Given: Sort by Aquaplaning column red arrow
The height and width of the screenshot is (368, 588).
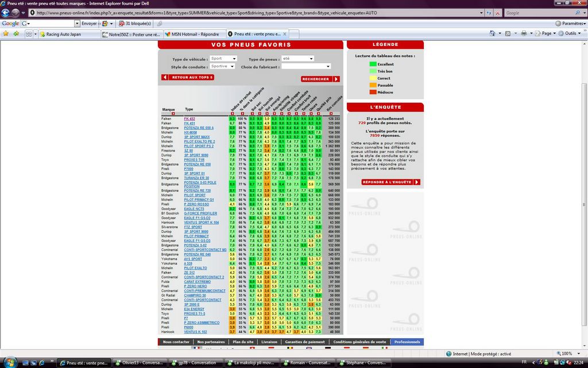Looking at the screenshot, I should point(274,113).
